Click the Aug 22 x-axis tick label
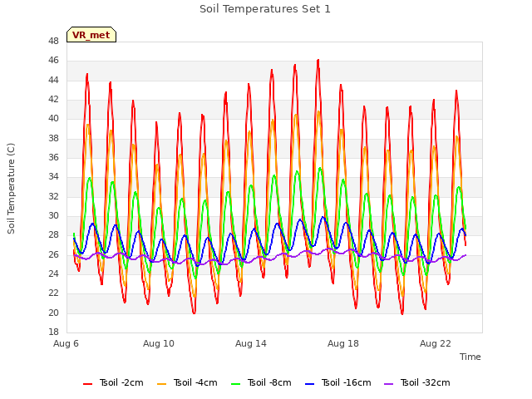Viewport: 532px width, 399px height. [x=436, y=343]
